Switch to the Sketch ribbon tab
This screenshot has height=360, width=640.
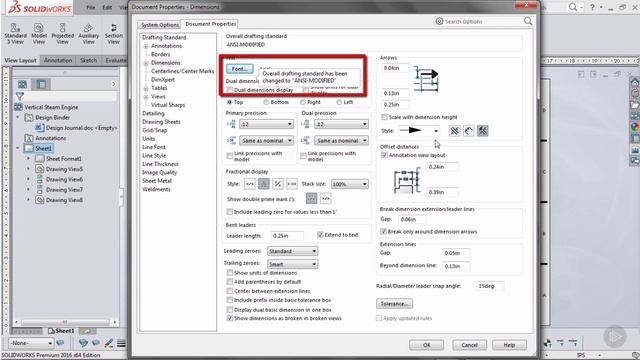point(89,60)
